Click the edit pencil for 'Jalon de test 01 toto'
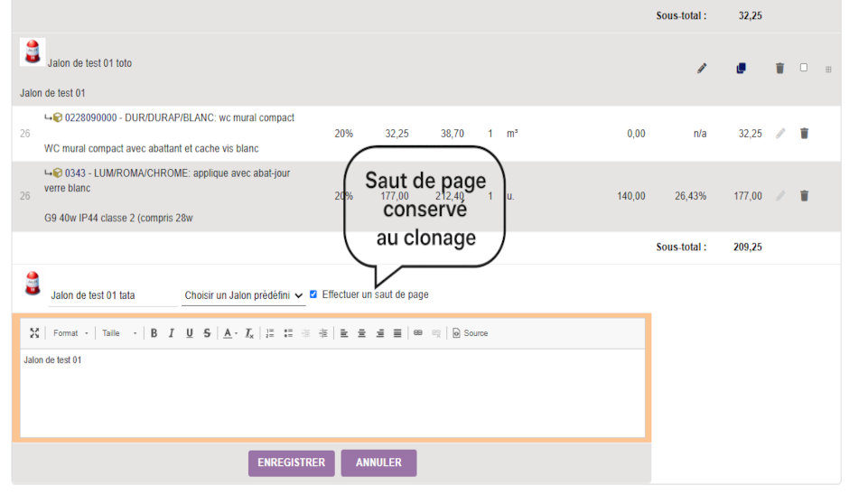Viewport: 849px width, 504px height. [702, 68]
